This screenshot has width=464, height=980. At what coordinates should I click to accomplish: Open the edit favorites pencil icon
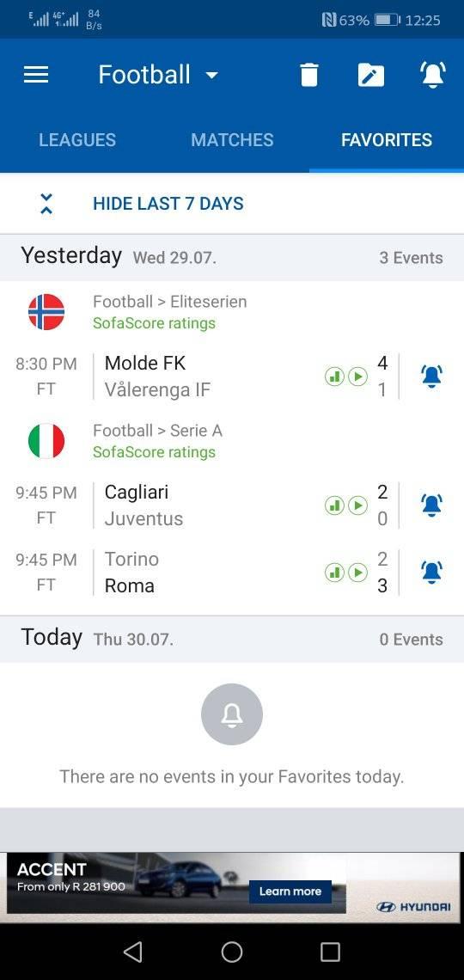click(x=370, y=75)
